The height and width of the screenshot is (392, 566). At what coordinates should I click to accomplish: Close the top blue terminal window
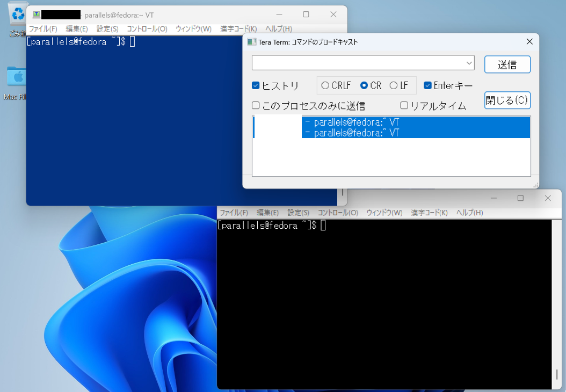click(333, 14)
